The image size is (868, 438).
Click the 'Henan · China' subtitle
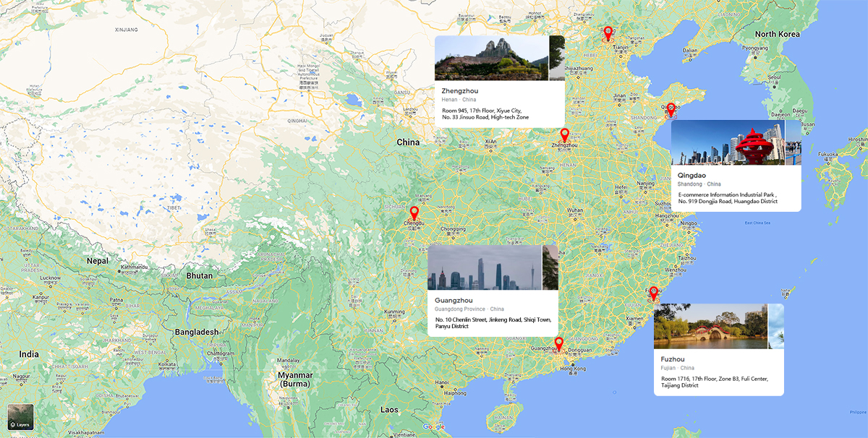[459, 99]
